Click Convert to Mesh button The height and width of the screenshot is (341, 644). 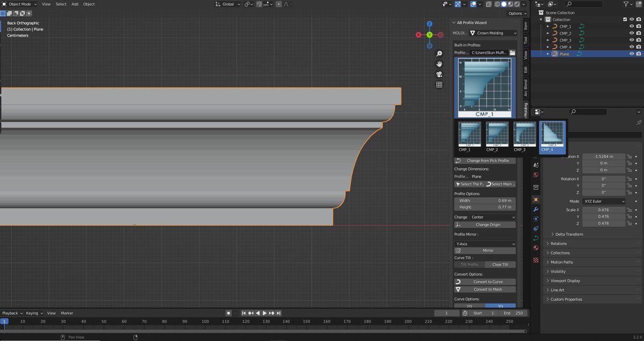tap(485, 289)
